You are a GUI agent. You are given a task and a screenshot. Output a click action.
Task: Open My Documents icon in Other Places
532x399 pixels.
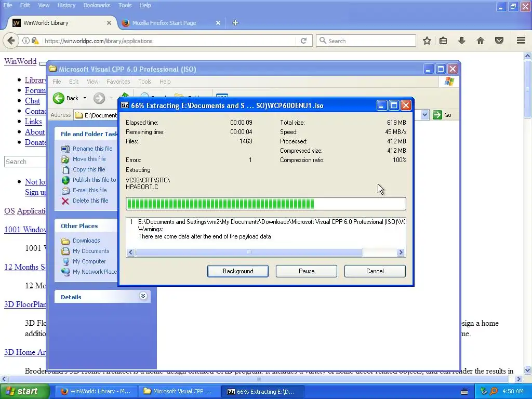coord(65,251)
